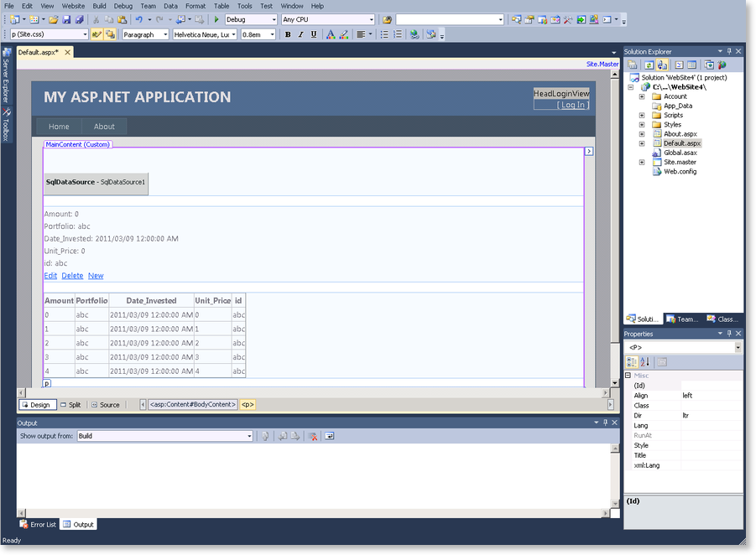Toggle the style application pencil button
The height and width of the screenshot is (555, 756).
click(x=96, y=34)
